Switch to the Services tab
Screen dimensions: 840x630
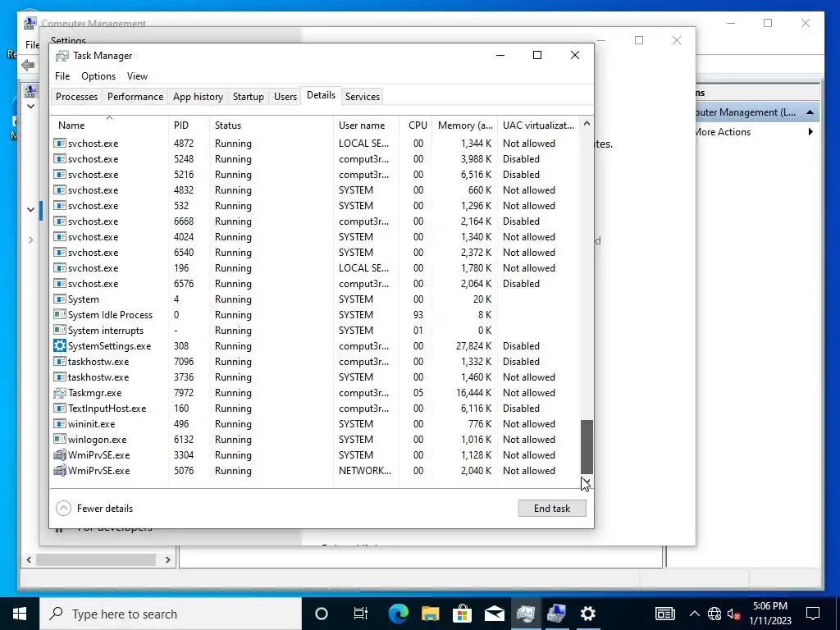[x=362, y=97]
